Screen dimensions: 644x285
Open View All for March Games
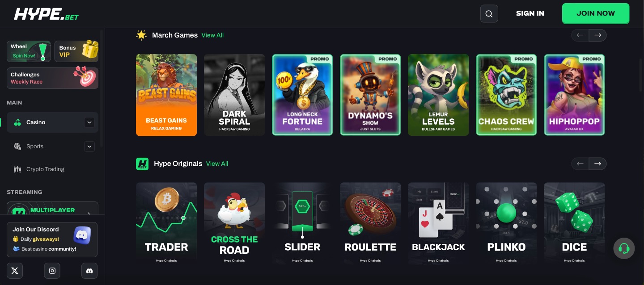click(212, 35)
